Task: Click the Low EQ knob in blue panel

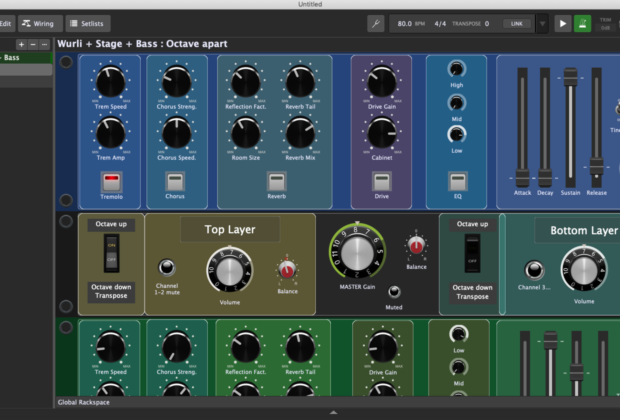Action: tap(457, 134)
